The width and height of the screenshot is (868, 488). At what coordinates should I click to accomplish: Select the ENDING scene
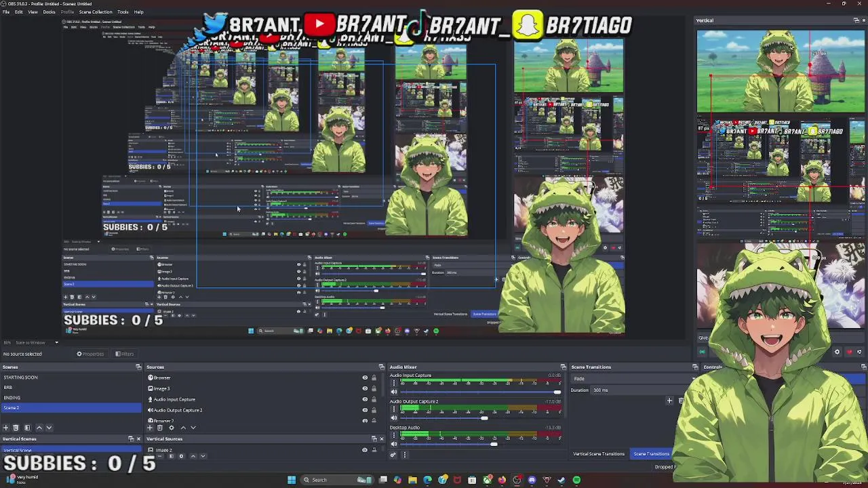(71, 398)
